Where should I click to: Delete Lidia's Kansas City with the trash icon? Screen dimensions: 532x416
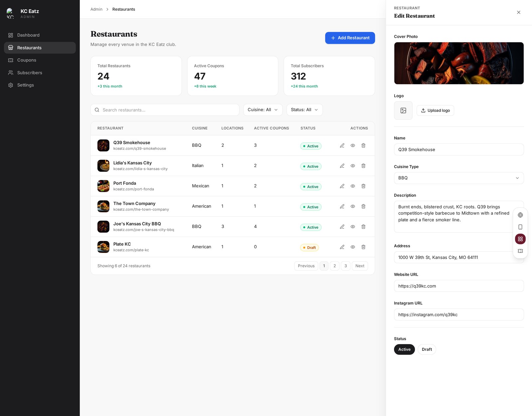click(363, 166)
